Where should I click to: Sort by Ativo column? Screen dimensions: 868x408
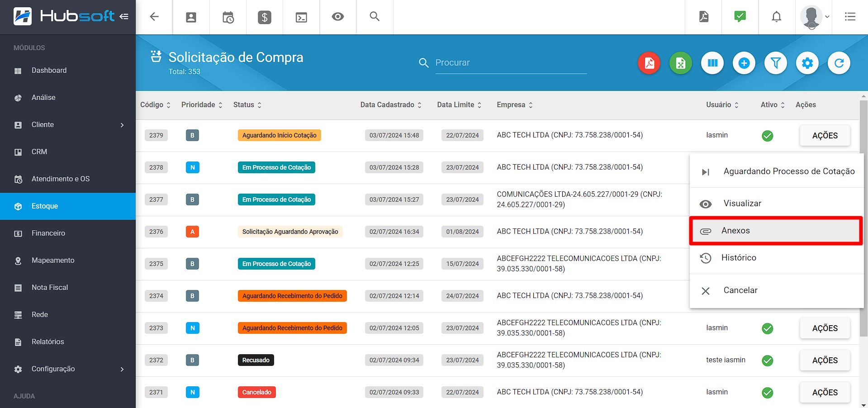click(x=773, y=105)
